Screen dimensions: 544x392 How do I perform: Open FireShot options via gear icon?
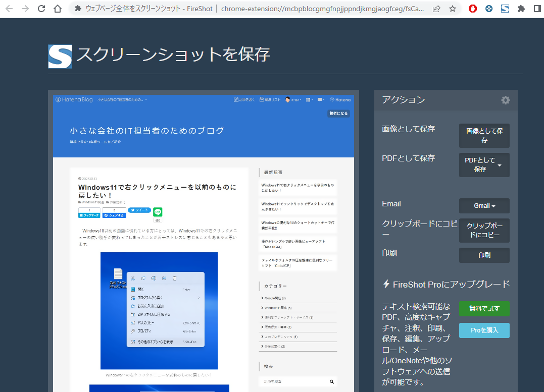(x=505, y=100)
